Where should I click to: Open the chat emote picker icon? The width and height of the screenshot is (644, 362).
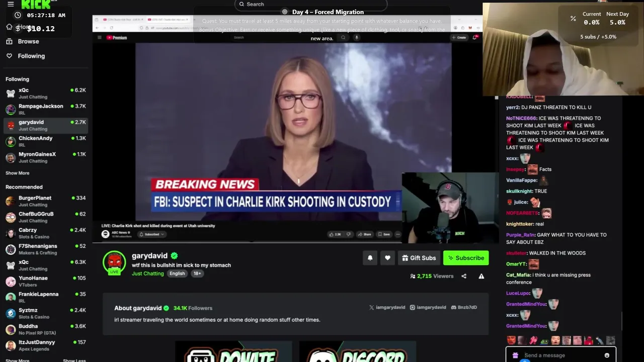click(607, 355)
